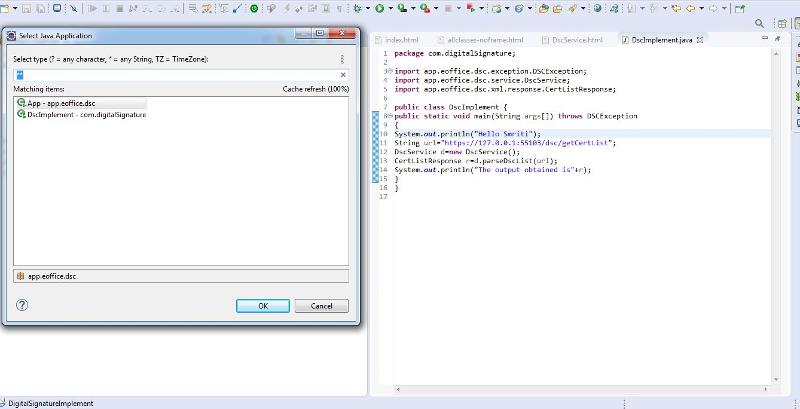Open the Run button dropdown arrow
800x409 pixels.
(390, 8)
